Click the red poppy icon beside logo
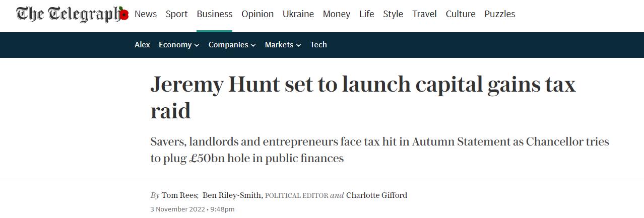Viewport: 644px width, 218px height. [x=124, y=15]
